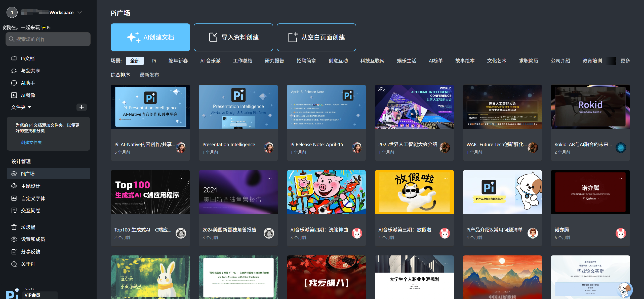Click the workspace avatar number 1
644x299 pixels.
(12, 12)
